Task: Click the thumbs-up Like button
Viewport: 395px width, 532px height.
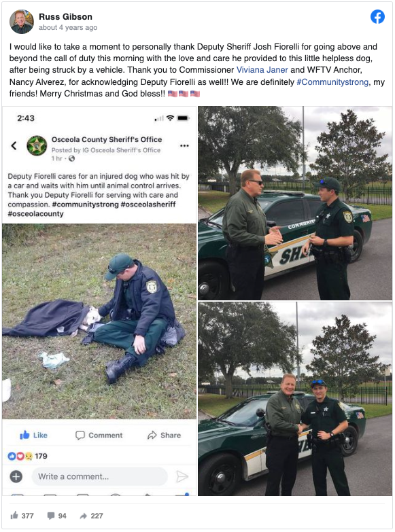Action: [x=33, y=435]
